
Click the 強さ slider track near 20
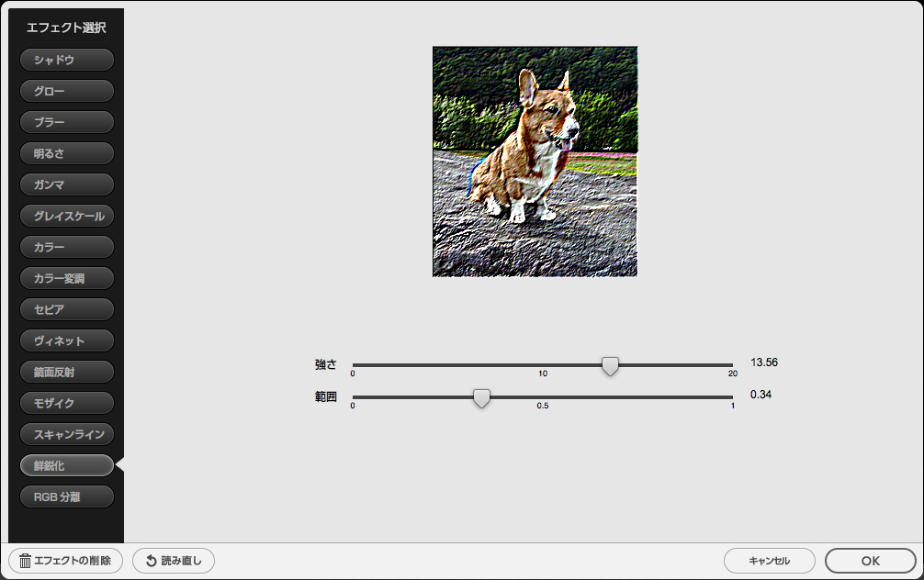click(x=731, y=365)
